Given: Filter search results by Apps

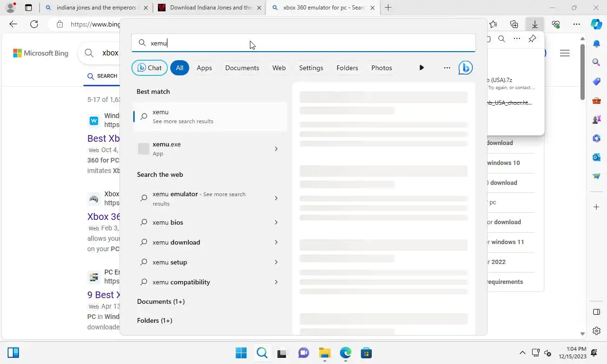Looking at the screenshot, I should 204,68.
